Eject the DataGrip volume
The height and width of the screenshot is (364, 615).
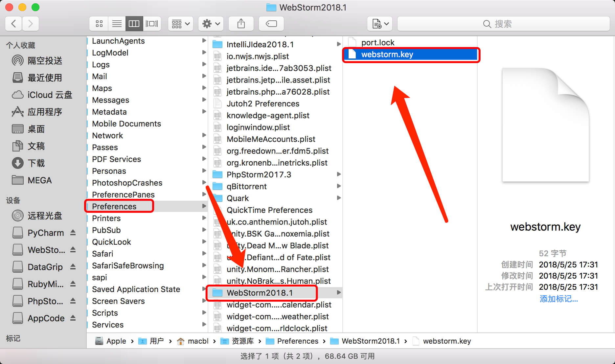(73, 267)
